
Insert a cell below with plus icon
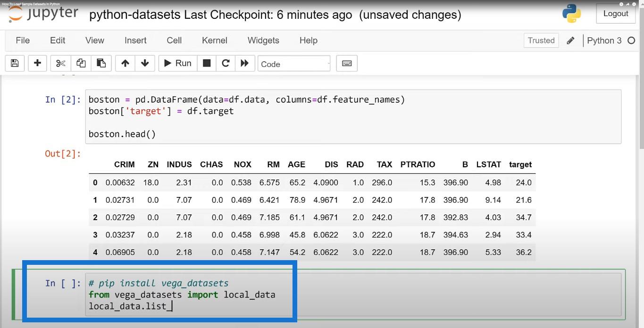(x=38, y=63)
